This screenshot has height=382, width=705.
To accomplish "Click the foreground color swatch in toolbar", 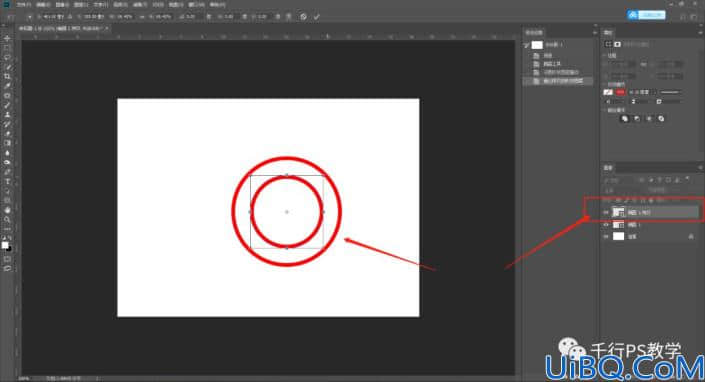I will coord(5,245).
